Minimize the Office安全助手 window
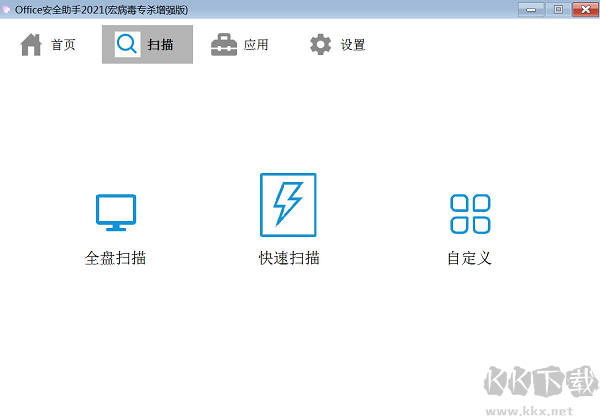 [x=531, y=10]
